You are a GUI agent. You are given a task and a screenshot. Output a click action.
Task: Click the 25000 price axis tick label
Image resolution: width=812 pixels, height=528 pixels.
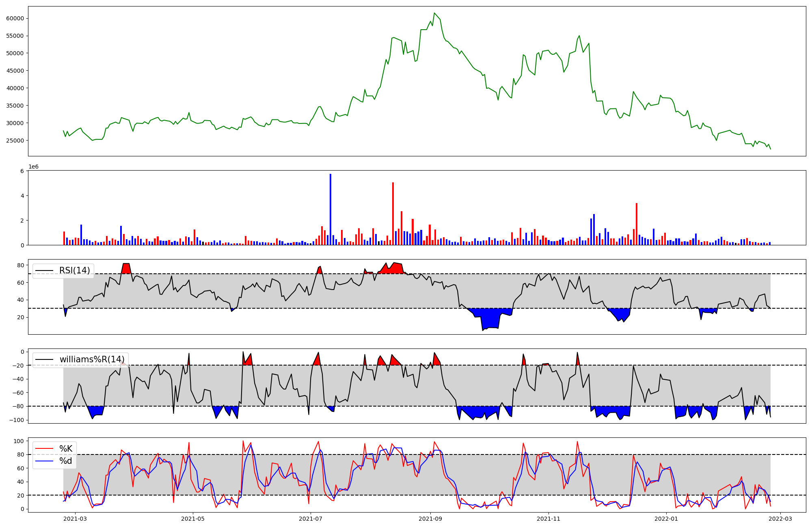pos(15,141)
